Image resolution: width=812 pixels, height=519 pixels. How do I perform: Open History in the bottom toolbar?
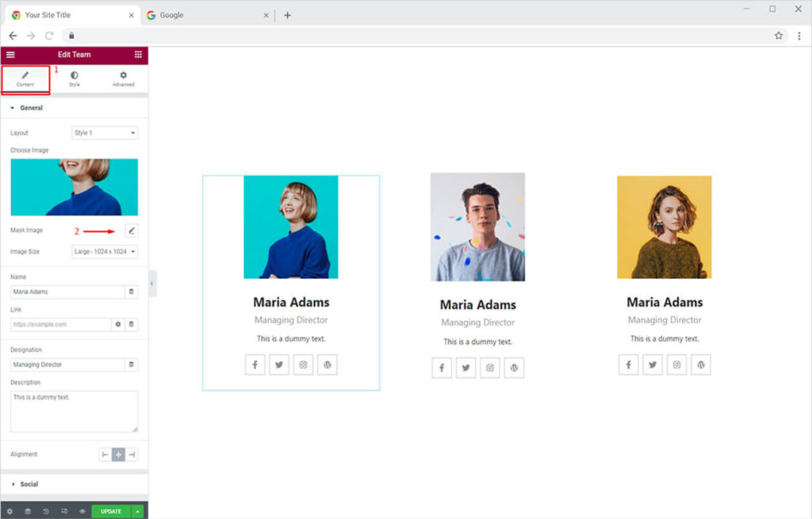click(46, 511)
